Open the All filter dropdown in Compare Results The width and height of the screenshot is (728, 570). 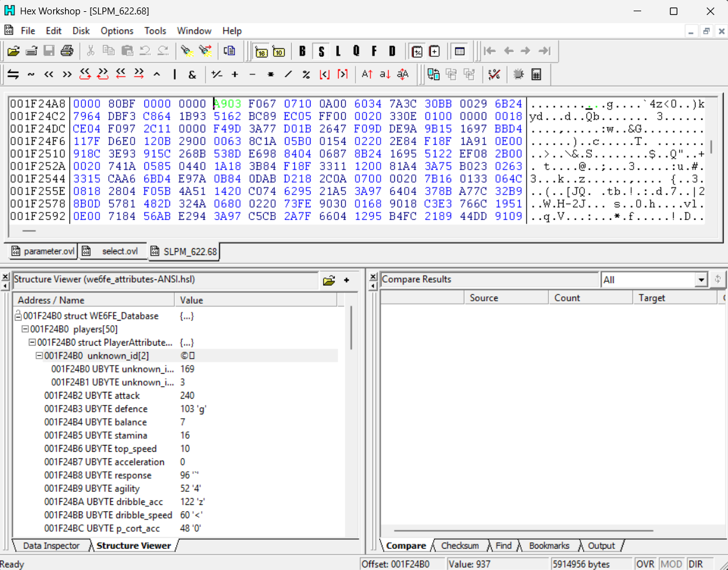[702, 279]
